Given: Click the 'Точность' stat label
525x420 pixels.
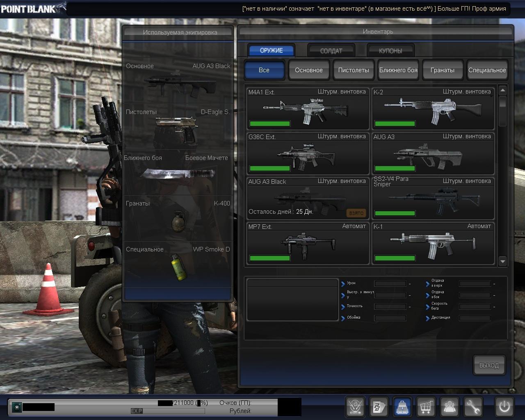Looking at the screenshot, I should [355, 306].
